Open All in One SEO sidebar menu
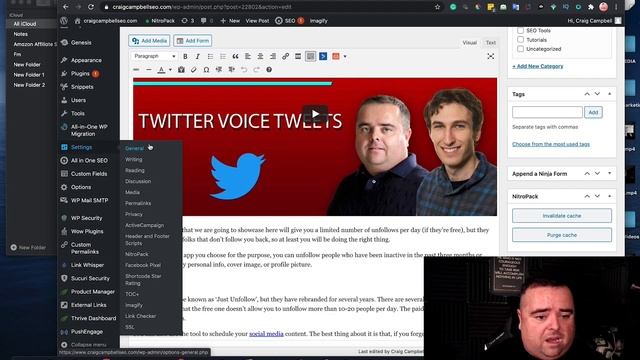640x360 pixels. coord(89,160)
